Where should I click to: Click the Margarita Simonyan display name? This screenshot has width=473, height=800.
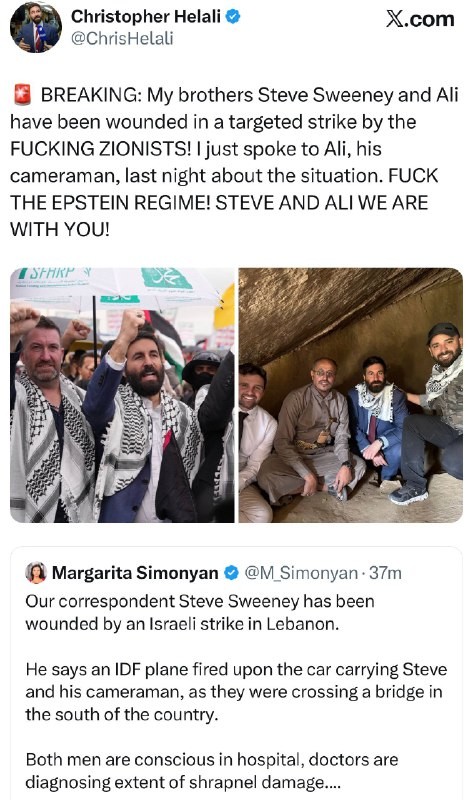[135, 572]
